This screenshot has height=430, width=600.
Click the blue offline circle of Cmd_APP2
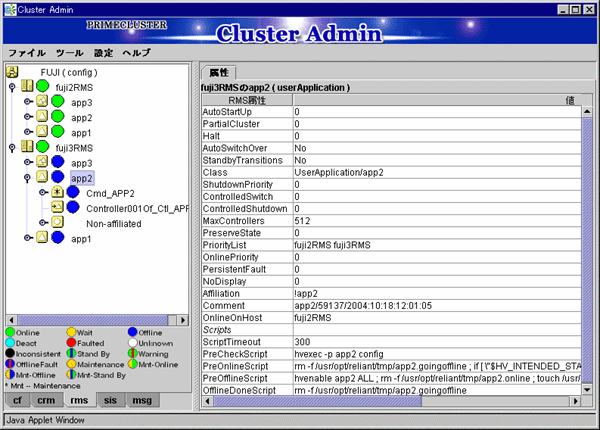tap(73, 192)
